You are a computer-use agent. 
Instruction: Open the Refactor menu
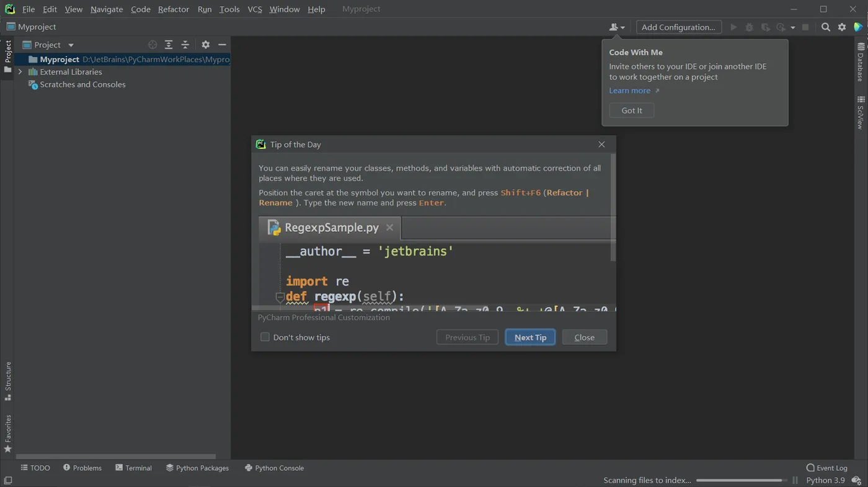click(x=174, y=9)
